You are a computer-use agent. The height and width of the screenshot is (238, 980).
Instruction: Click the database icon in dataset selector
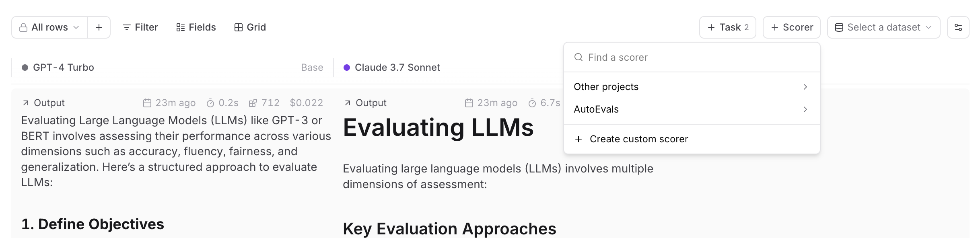pyautogui.click(x=839, y=27)
